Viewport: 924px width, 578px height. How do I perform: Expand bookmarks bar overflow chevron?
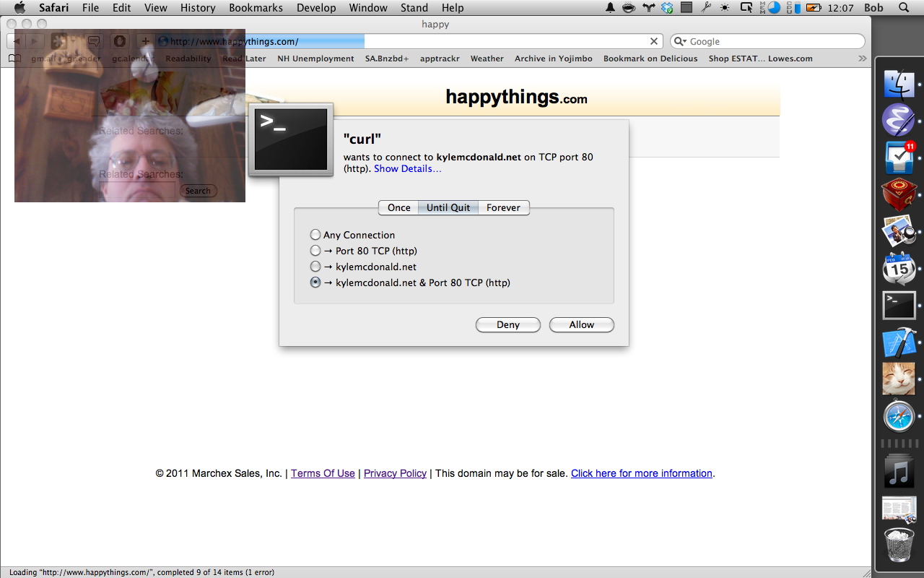click(x=862, y=59)
